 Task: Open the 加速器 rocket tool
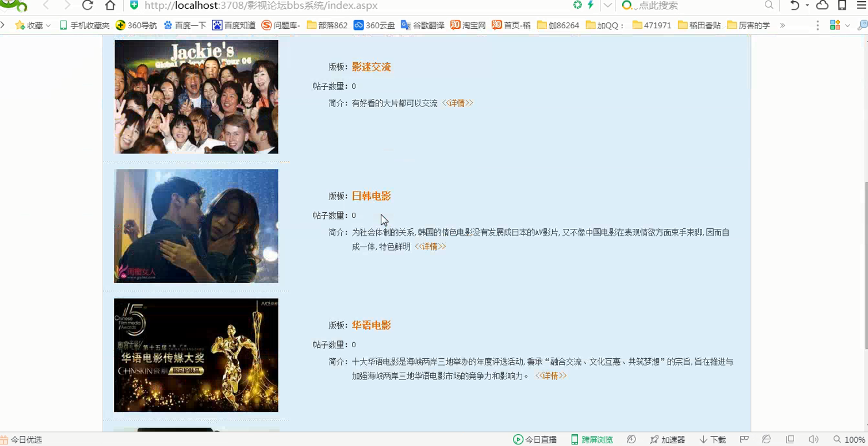(x=668, y=439)
